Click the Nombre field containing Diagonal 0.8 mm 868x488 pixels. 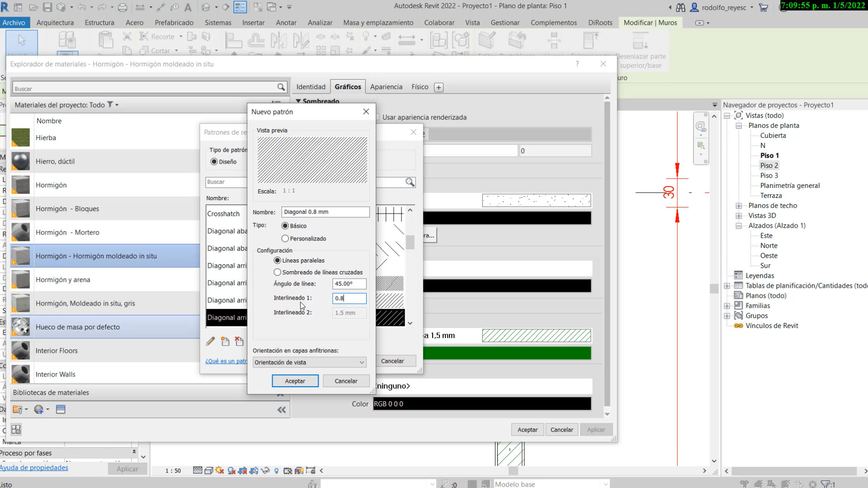(325, 212)
